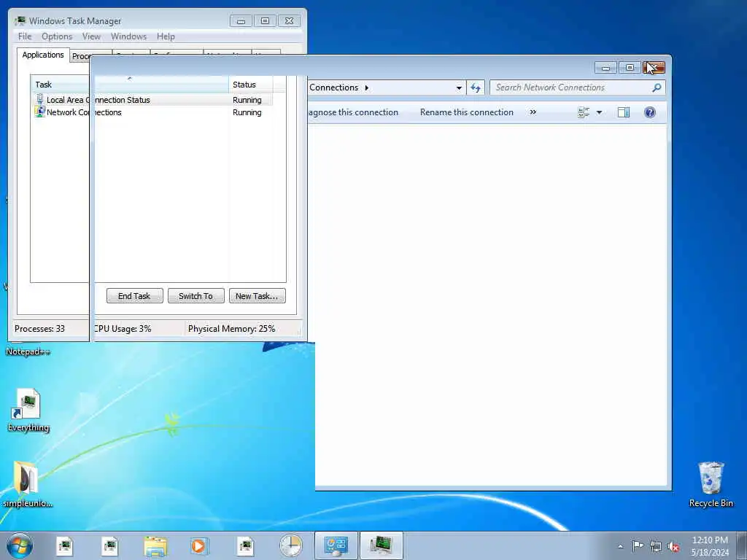Open the Help menu in Task Manager

pos(166,36)
